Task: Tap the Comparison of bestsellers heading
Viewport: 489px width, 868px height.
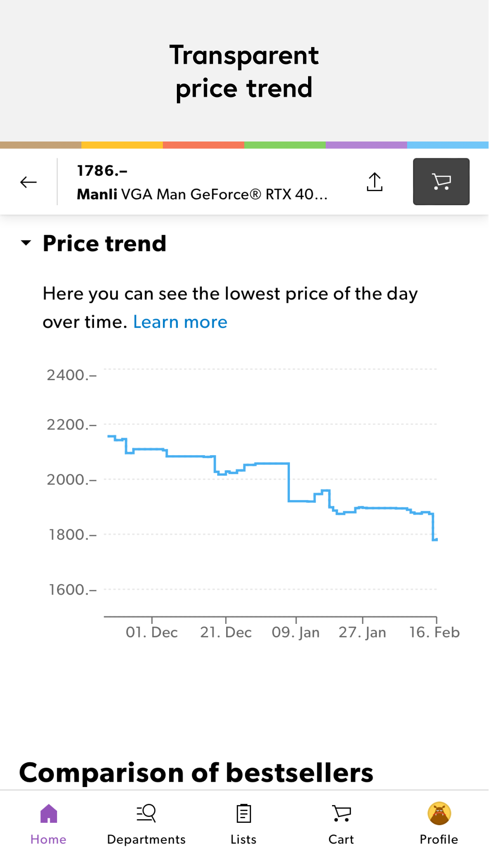Action: [x=196, y=772]
